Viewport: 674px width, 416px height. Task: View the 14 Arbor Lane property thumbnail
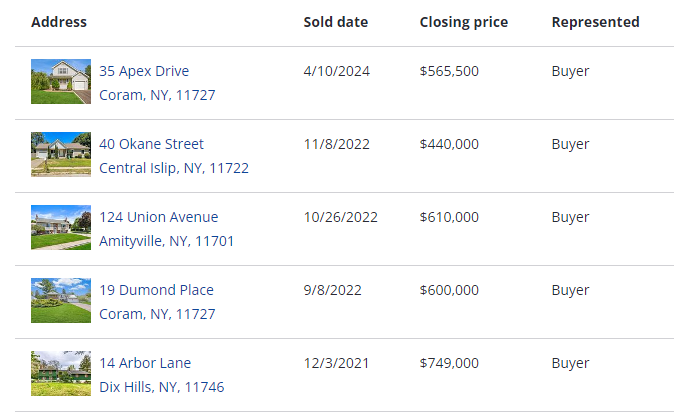(x=61, y=373)
